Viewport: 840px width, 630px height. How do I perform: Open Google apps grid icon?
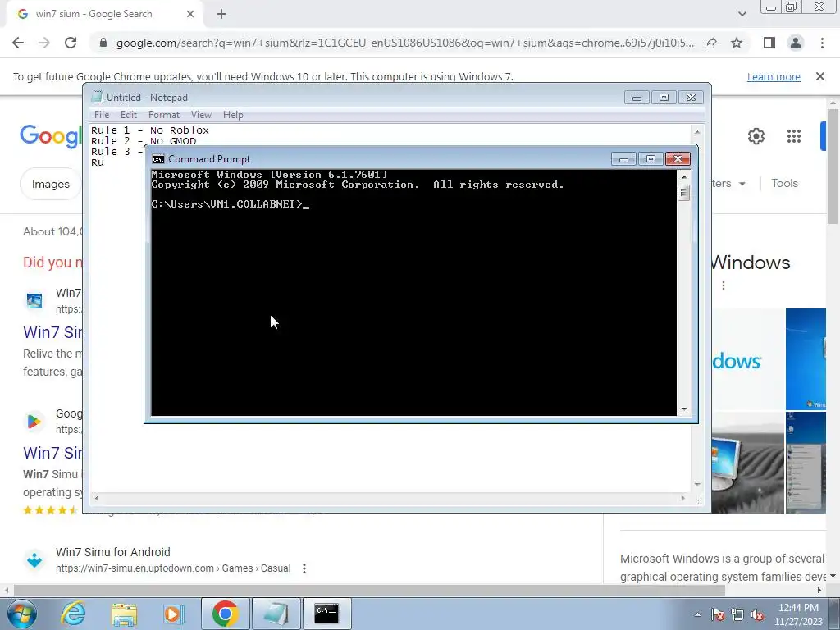(x=794, y=136)
